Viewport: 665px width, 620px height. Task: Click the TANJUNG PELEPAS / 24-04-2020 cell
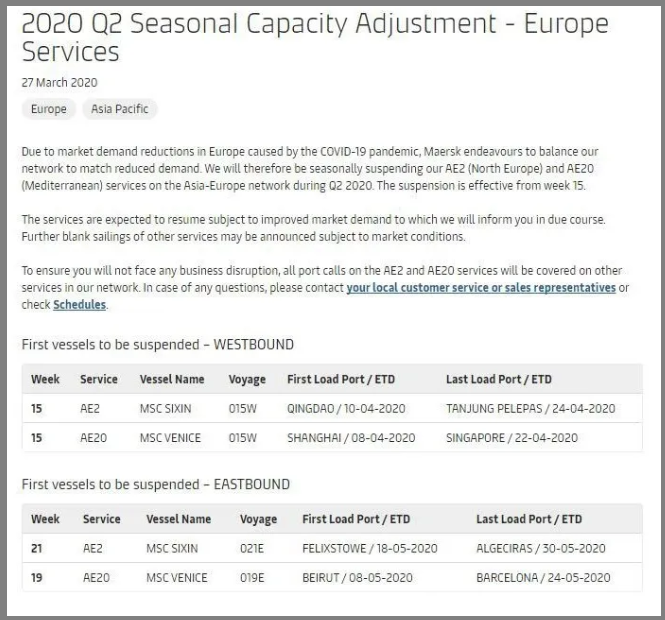coord(530,409)
